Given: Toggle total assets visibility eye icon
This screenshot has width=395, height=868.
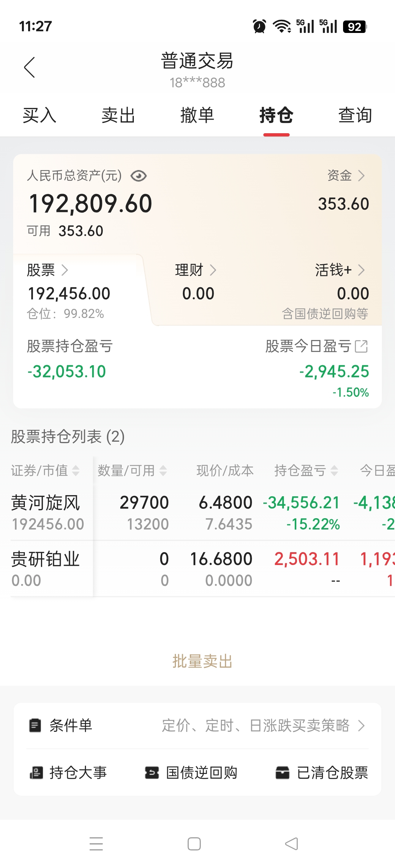Looking at the screenshot, I should pos(139,176).
